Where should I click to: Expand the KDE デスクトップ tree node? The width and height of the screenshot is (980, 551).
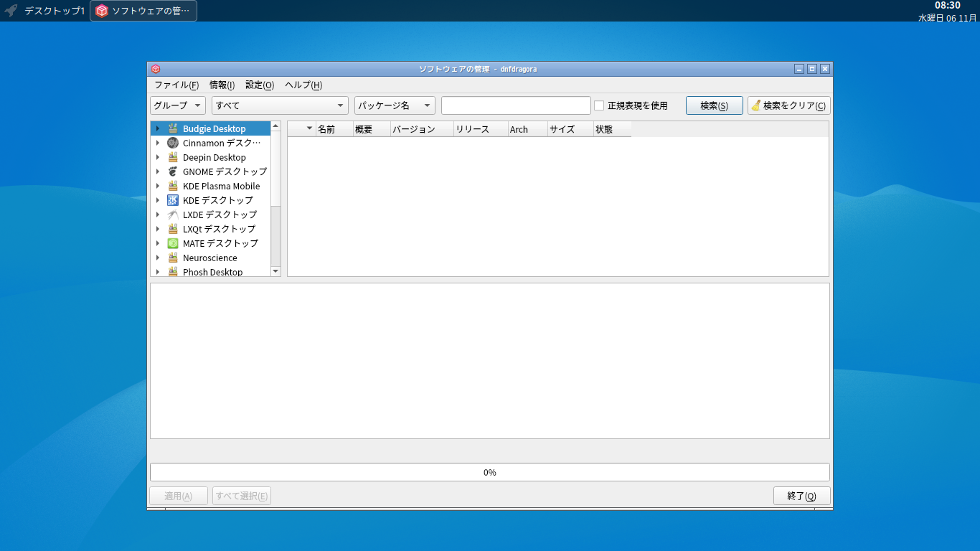158,200
